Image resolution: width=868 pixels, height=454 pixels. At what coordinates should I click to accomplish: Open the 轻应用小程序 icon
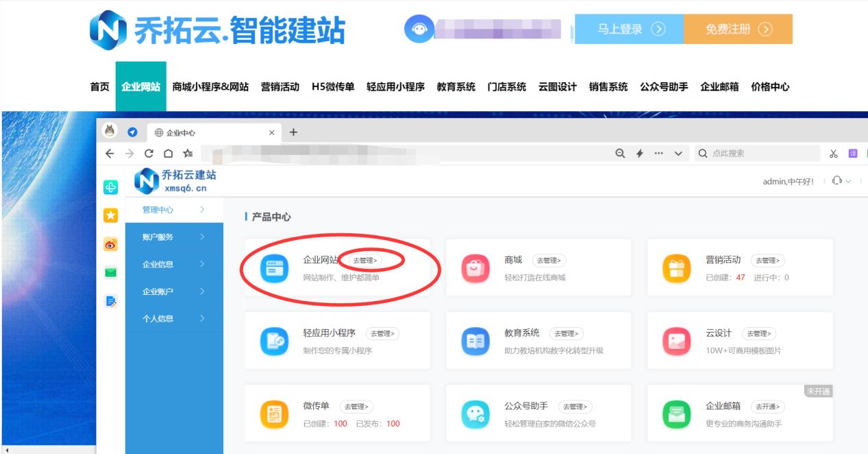[275, 341]
